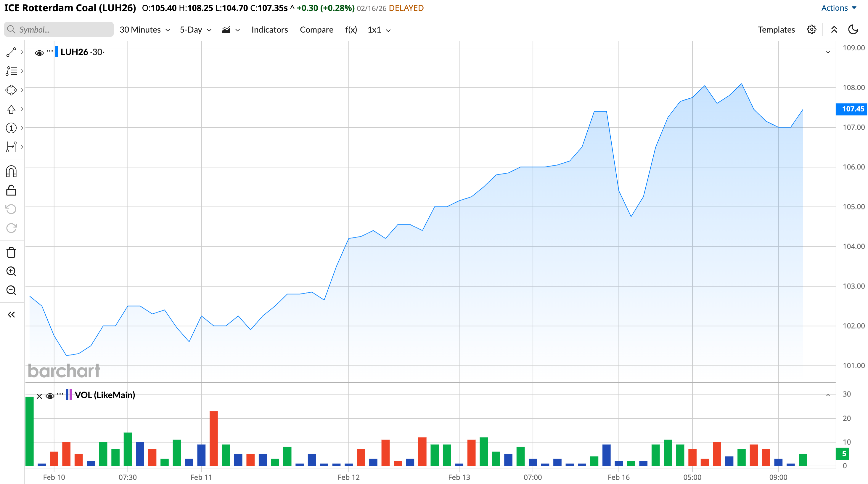Image resolution: width=868 pixels, height=484 pixels.
Task: Select the line drawing tool
Action: [11, 52]
